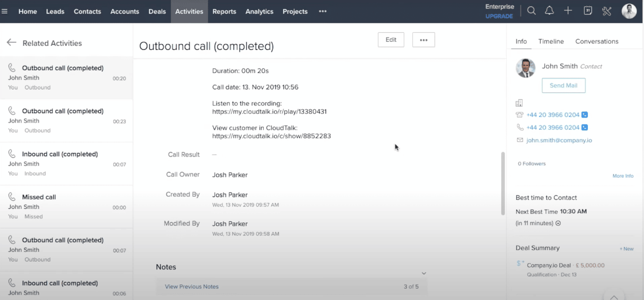
Task: Click Send Mail under John Smith
Action: (x=563, y=85)
